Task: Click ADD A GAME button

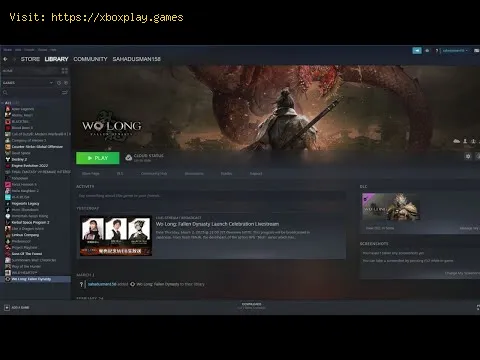Action: click(17, 308)
